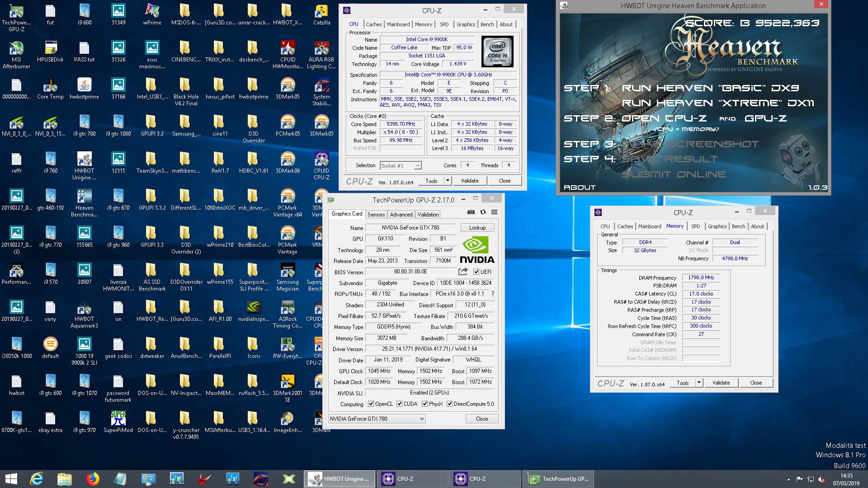Open the Catzilla desktop icon
Screen dimensions: 868x488
(x=321, y=14)
